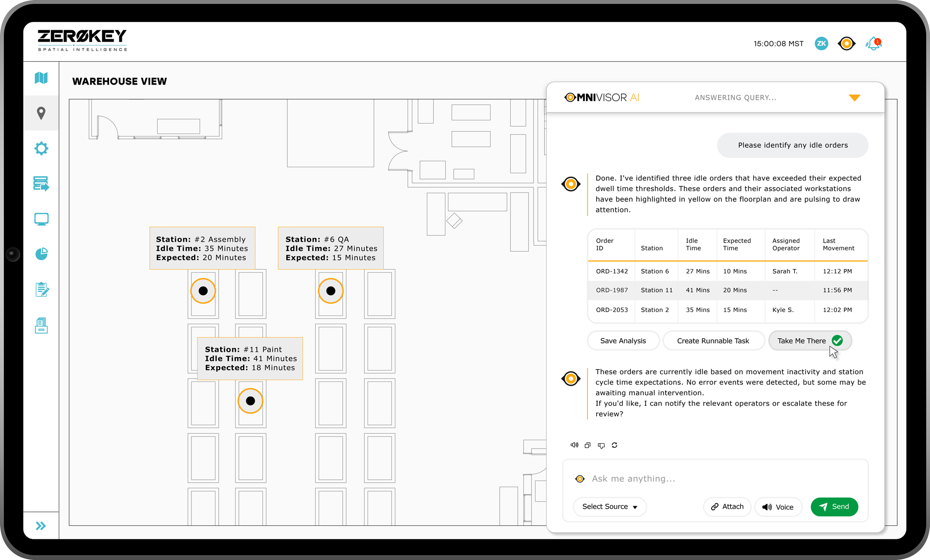Screen dimensions: 930x560
Task: Expand the sidebar with double chevron
Action: click(x=41, y=526)
